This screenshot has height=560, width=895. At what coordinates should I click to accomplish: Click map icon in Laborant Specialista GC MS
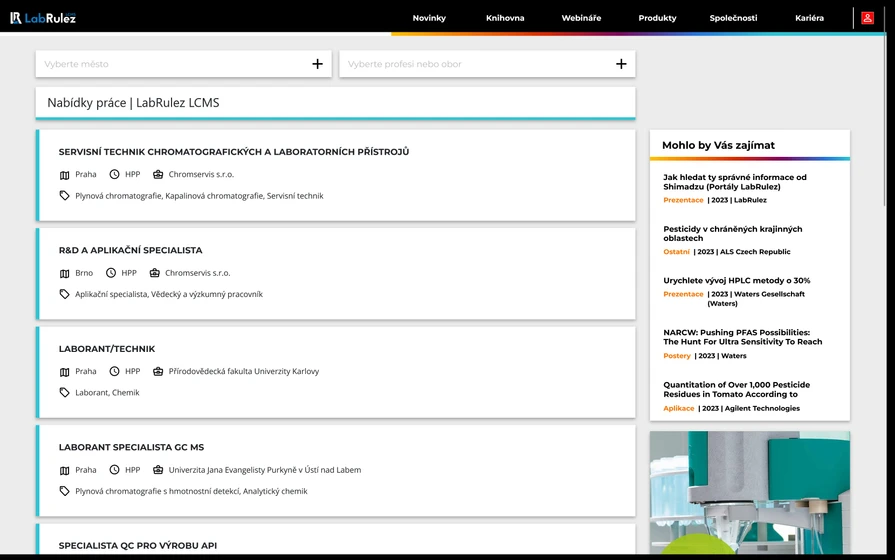point(65,470)
